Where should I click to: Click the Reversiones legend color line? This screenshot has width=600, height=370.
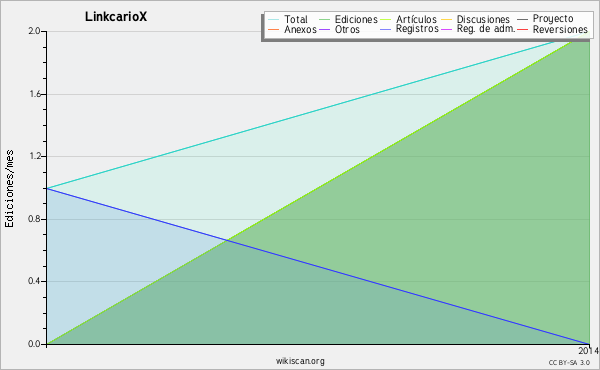[522, 29]
